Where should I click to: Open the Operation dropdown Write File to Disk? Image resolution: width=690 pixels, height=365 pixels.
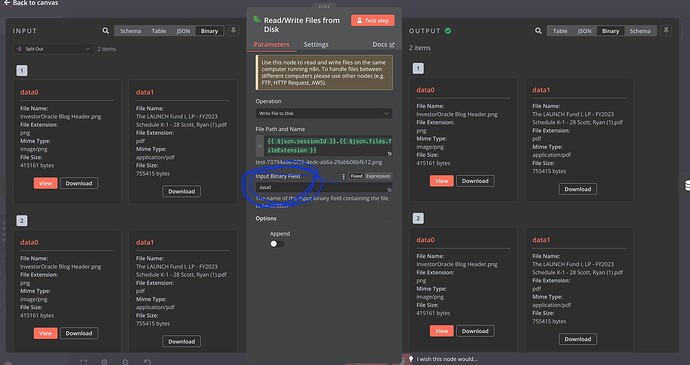point(324,113)
